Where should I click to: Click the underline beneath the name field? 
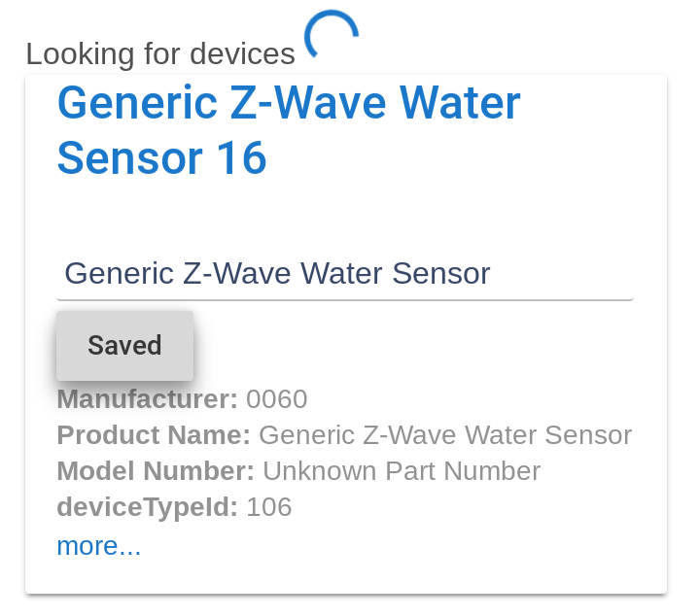pyautogui.click(x=345, y=299)
